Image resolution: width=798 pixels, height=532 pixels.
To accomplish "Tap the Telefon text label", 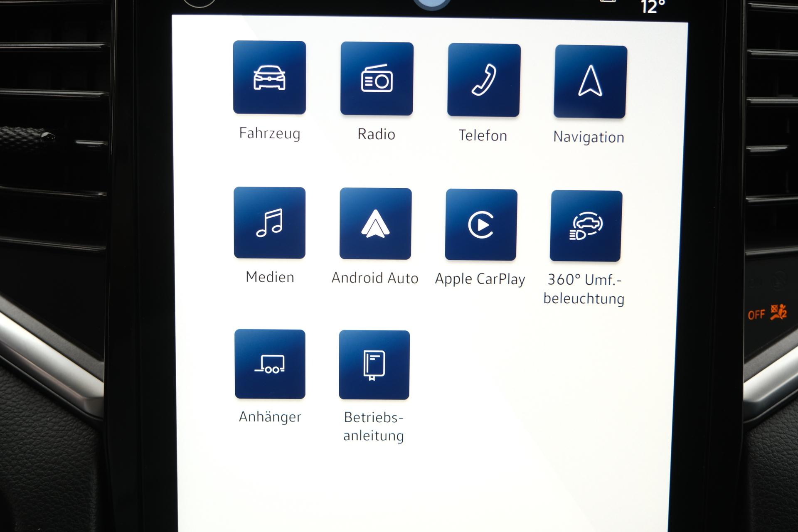I will [x=483, y=135].
